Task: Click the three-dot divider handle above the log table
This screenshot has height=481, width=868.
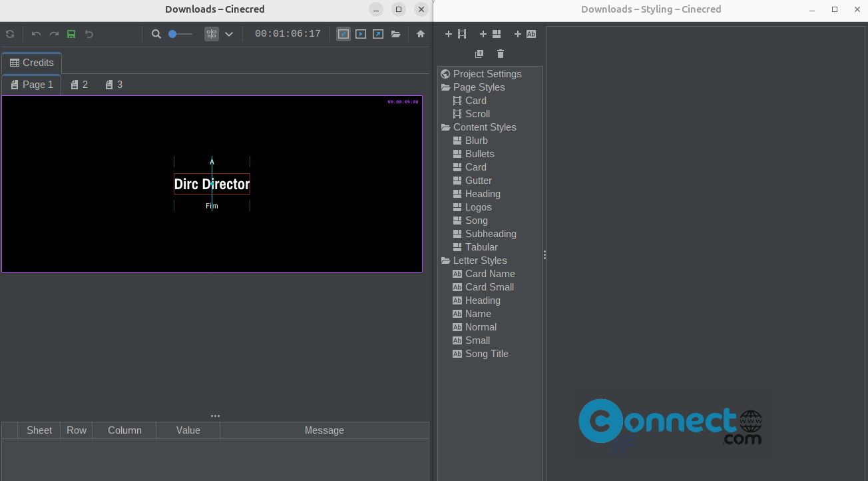Action: [215, 416]
